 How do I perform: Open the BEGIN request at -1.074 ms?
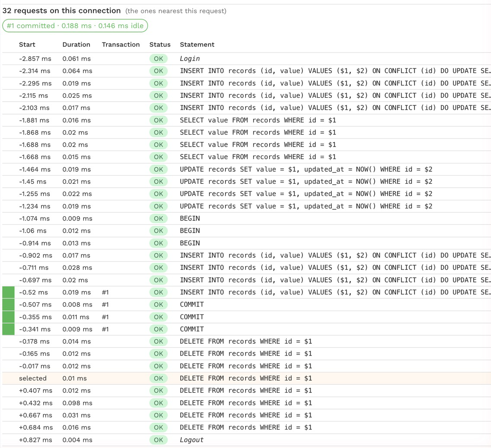(x=247, y=218)
